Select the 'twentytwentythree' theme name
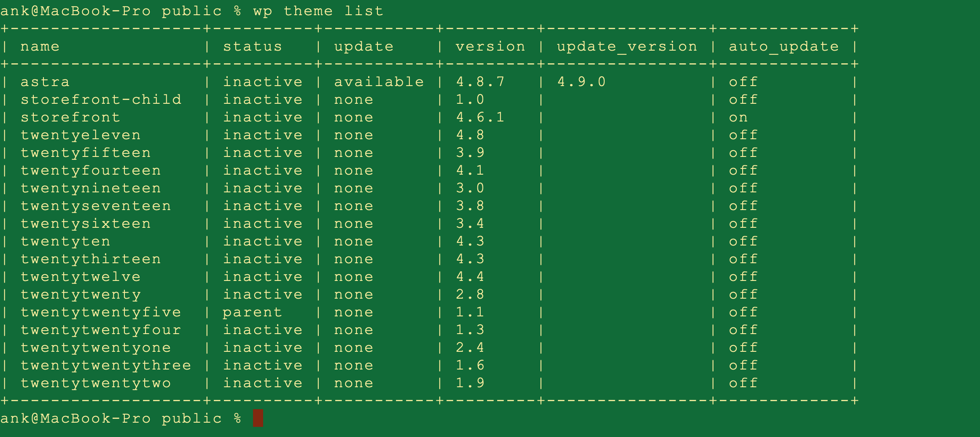The height and width of the screenshot is (437, 980). pos(106,365)
